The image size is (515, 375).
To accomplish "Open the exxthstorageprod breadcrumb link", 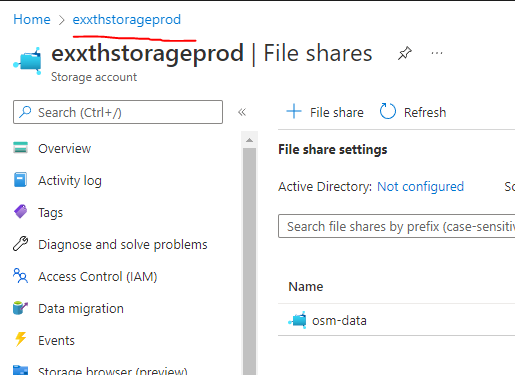I will click(127, 19).
